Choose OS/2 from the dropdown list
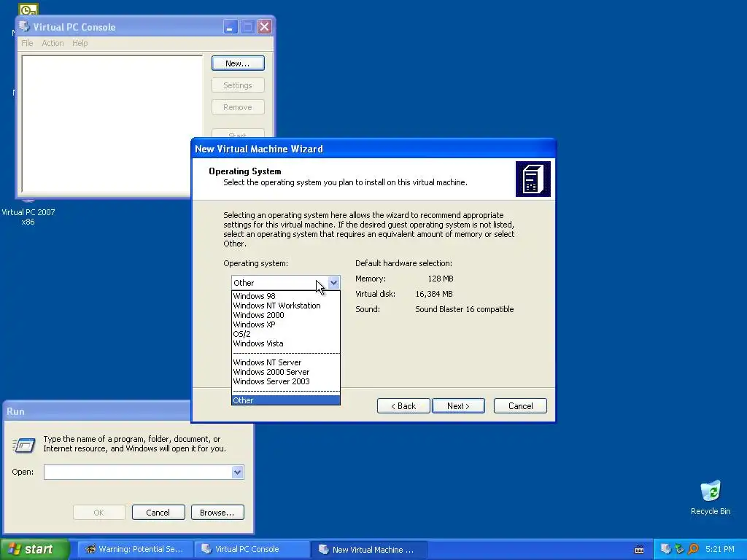This screenshot has height=560, width=747. (x=286, y=334)
